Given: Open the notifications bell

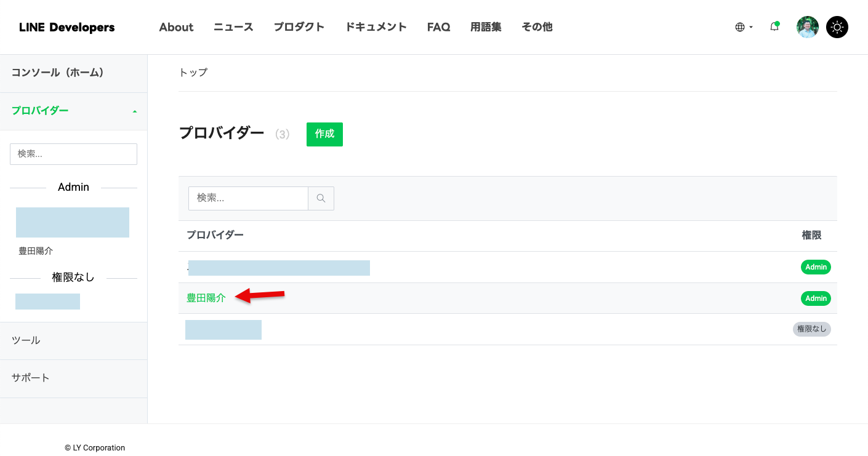Looking at the screenshot, I should point(774,27).
